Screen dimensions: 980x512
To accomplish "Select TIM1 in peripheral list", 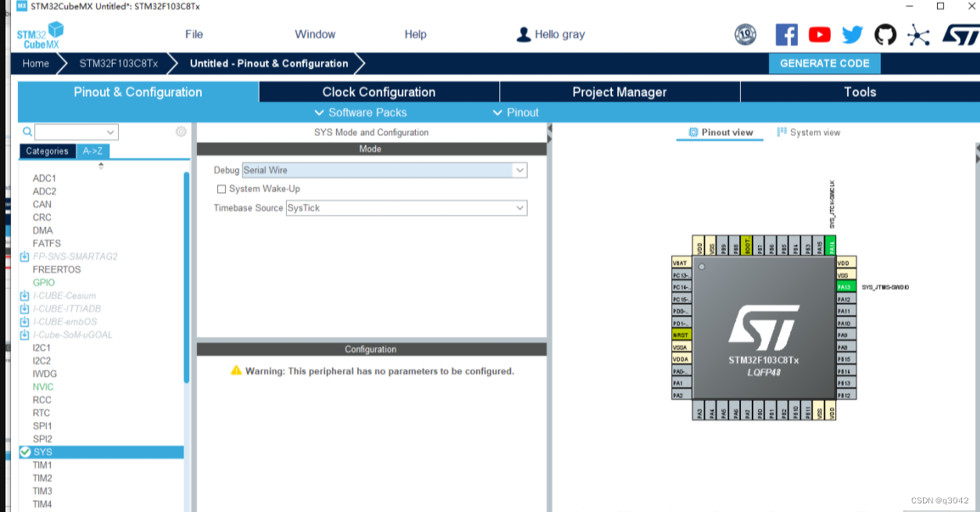I will coord(42,465).
